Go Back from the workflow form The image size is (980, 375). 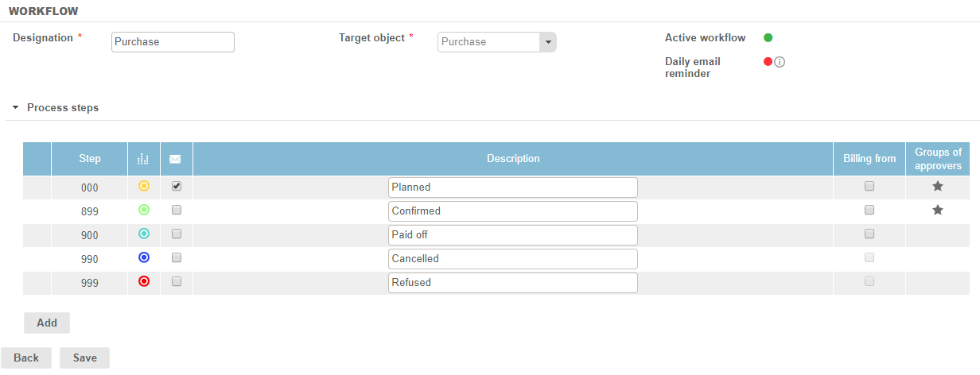[26, 358]
